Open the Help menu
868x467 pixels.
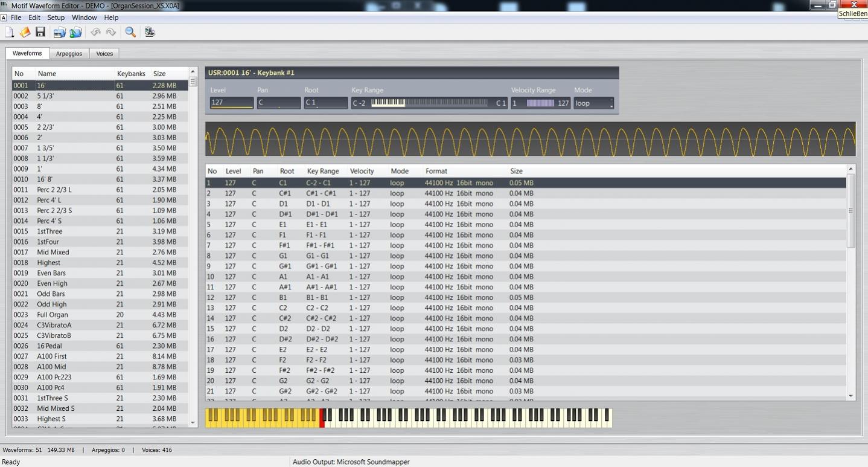tap(111, 18)
